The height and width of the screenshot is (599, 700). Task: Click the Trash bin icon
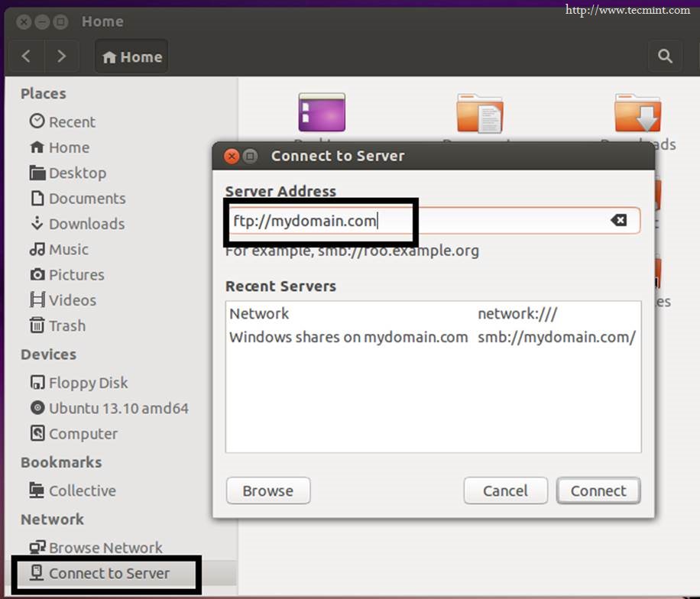point(37,325)
